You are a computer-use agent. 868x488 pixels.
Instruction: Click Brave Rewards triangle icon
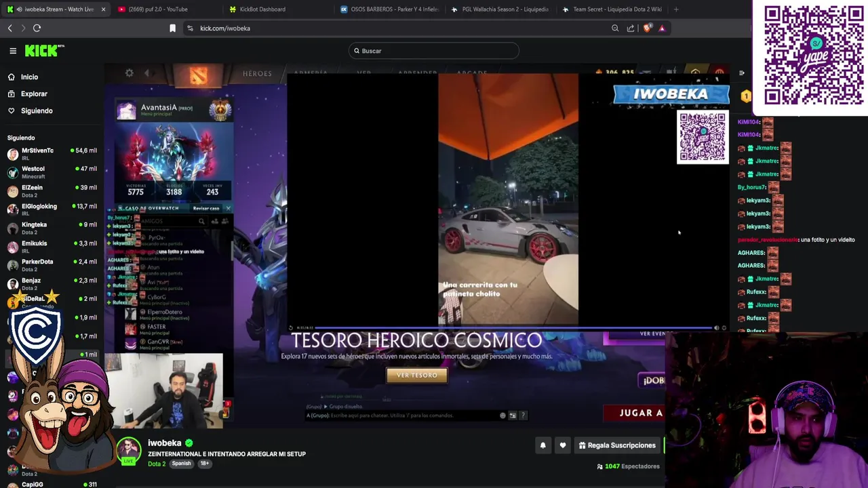tap(662, 28)
